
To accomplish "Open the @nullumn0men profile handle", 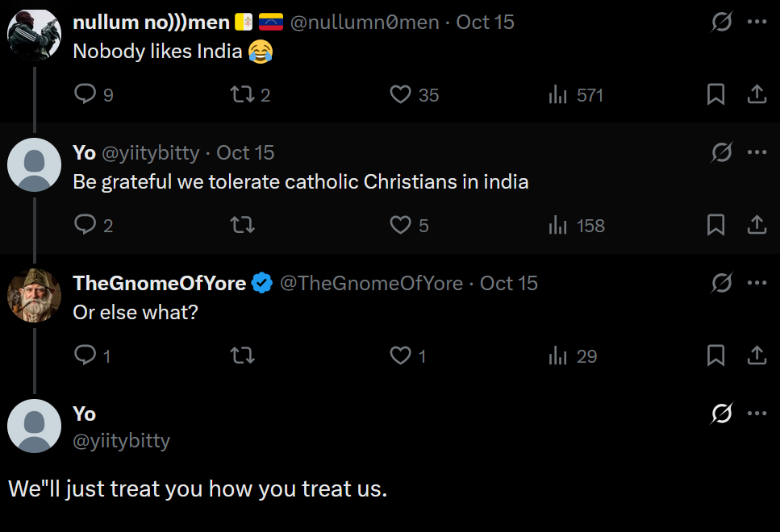I will [365, 22].
